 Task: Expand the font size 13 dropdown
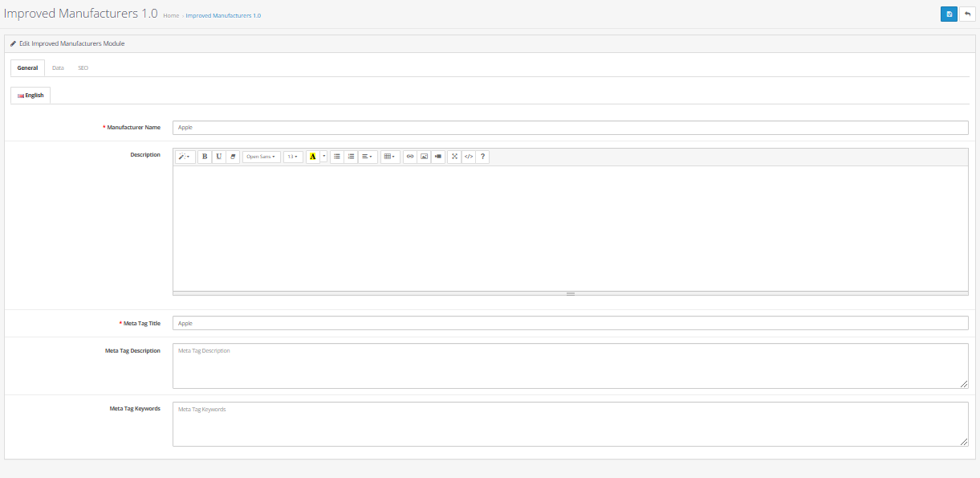293,157
